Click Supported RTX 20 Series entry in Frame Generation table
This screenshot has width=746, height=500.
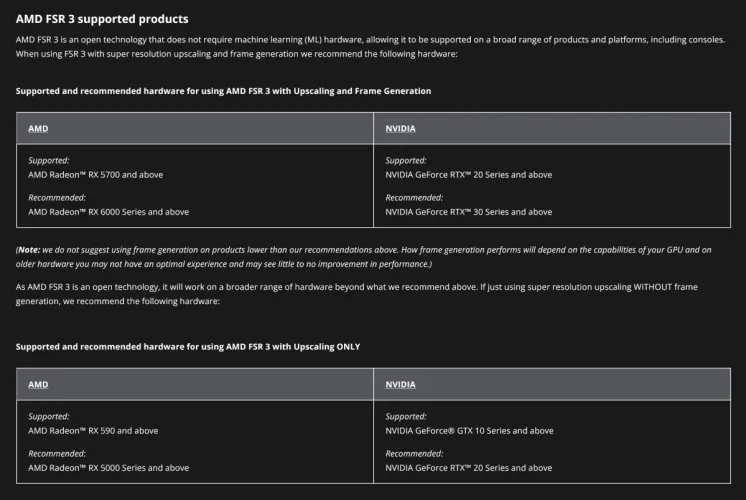coord(468,174)
